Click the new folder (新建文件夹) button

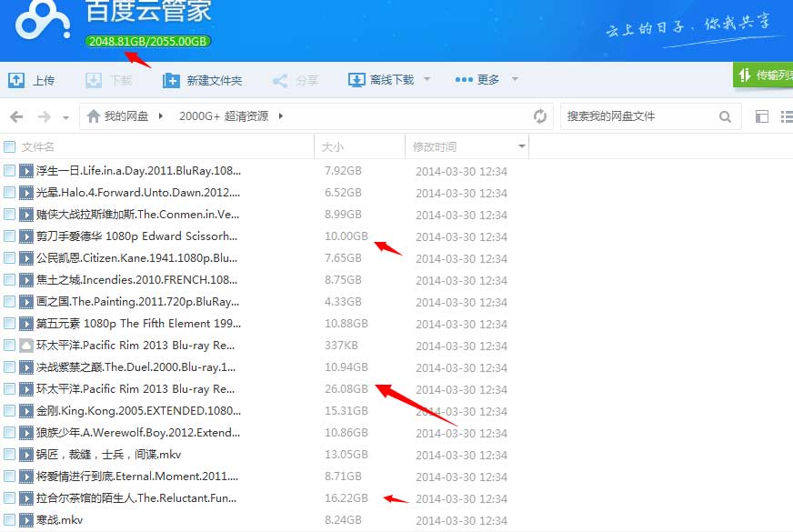pos(203,80)
